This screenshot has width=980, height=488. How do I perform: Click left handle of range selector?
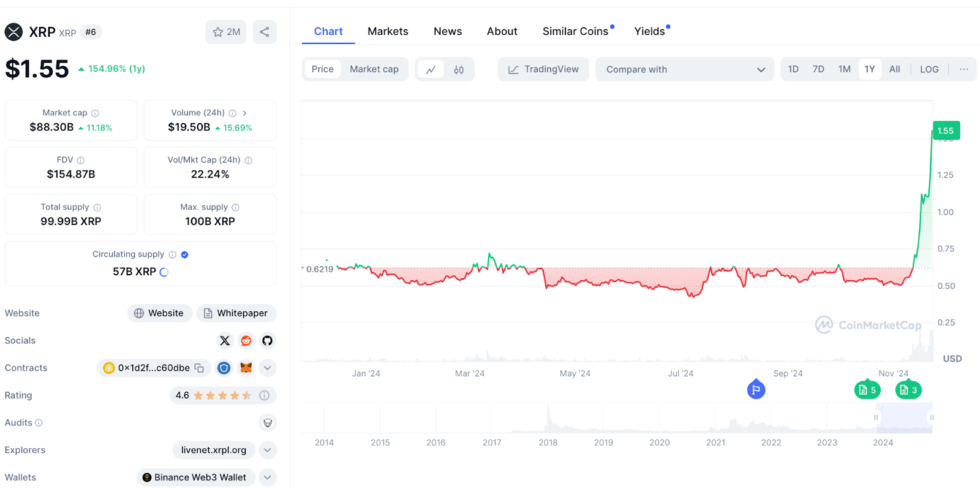click(876, 417)
